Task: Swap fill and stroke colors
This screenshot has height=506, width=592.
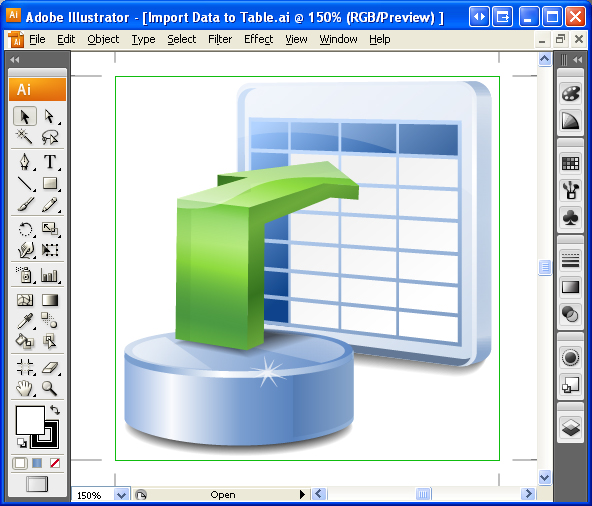Action: coord(55,410)
